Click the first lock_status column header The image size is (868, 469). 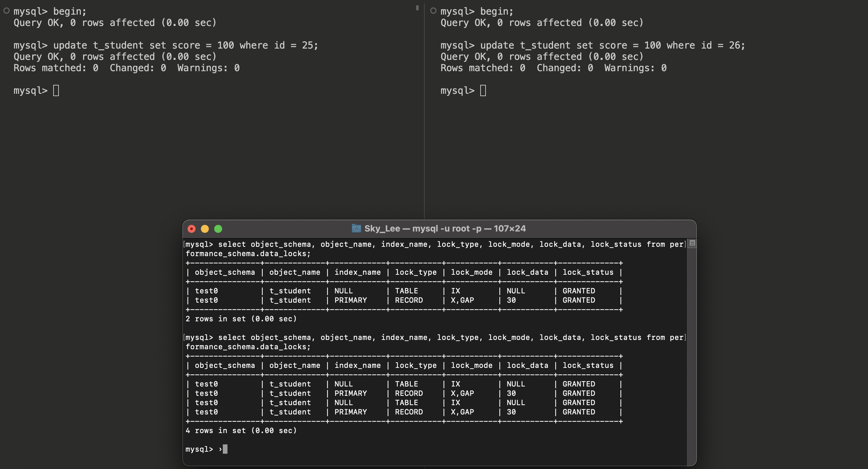(x=588, y=272)
